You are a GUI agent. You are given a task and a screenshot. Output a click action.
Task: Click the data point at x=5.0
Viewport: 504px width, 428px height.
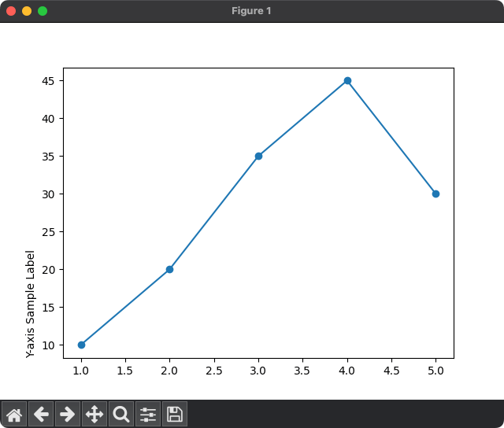pyautogui.click(x=435, y=194)
